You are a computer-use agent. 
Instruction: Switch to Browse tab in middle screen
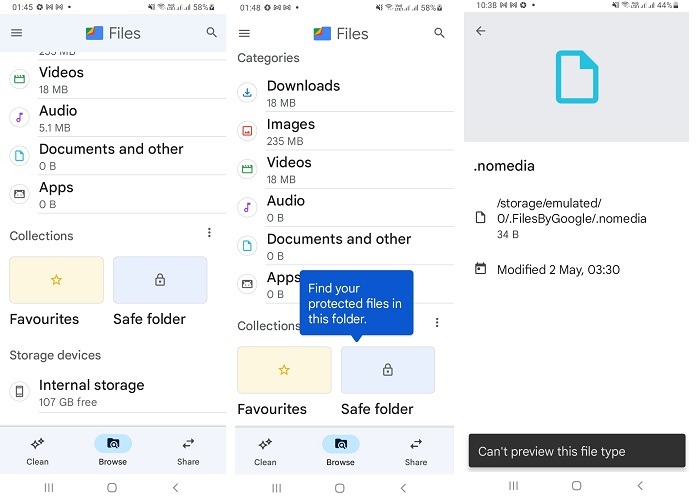click(340, 451)
